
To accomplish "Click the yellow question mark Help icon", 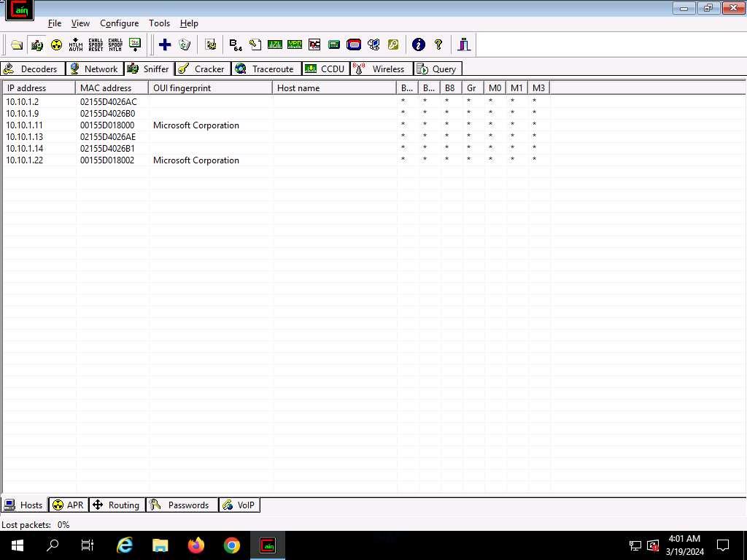I will (x=438, y=45).
